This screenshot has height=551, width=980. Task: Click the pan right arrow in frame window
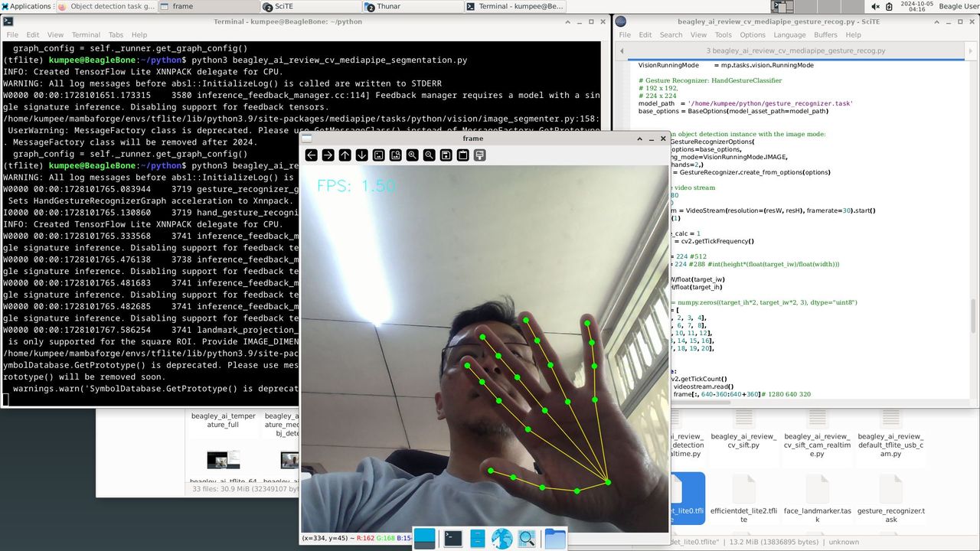328,155
